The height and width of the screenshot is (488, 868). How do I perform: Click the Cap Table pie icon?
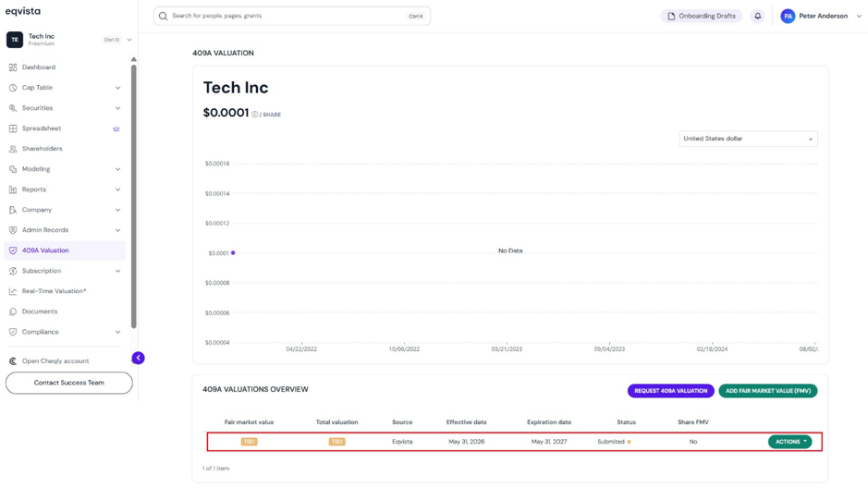coord(13,88)
